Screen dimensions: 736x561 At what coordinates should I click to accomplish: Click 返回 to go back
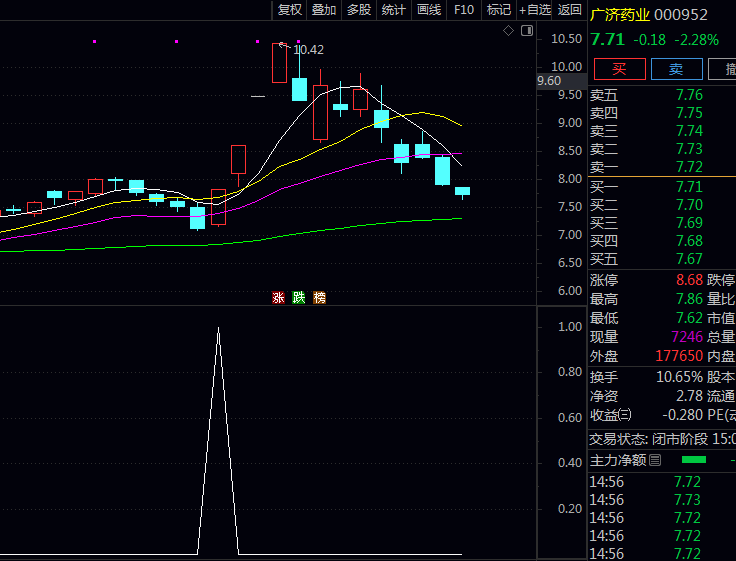(x=570, y=10)
